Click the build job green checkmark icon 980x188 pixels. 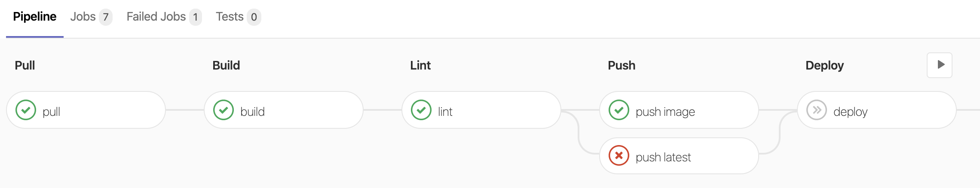point(224,110)
